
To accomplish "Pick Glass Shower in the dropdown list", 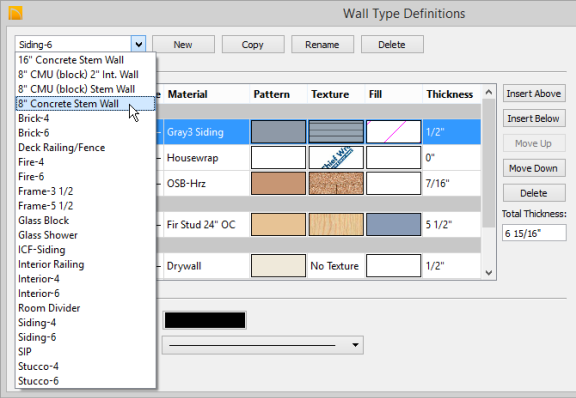I will 48,235.
